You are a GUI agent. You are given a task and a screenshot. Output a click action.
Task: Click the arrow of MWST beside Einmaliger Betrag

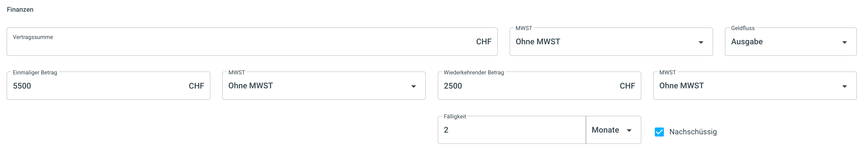coord(413,86)
